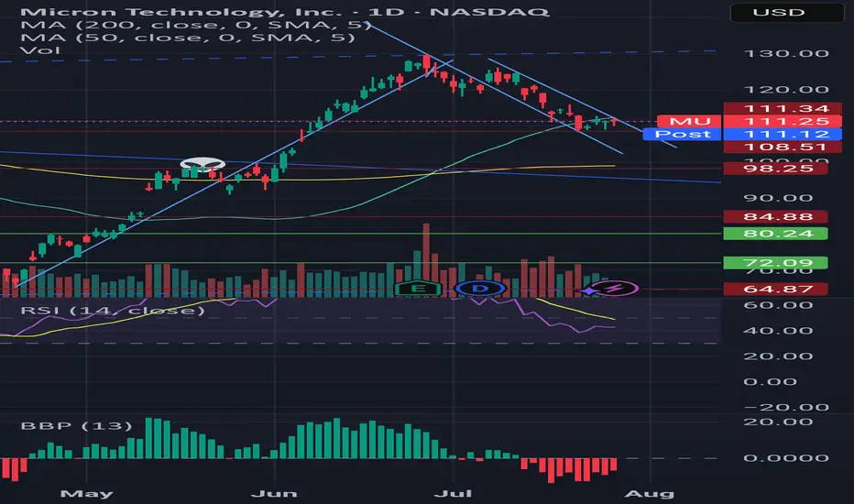854x504 pixels.
Task: Click the RSI axis value 60.00
Action: pos(779,304)
